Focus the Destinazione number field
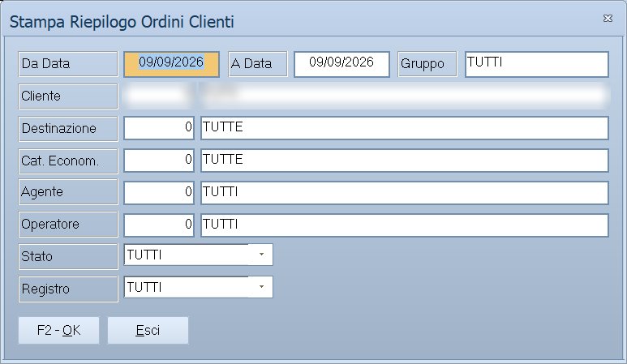The image size is (627, 364). pyautogui.click(x=159, y=128)
